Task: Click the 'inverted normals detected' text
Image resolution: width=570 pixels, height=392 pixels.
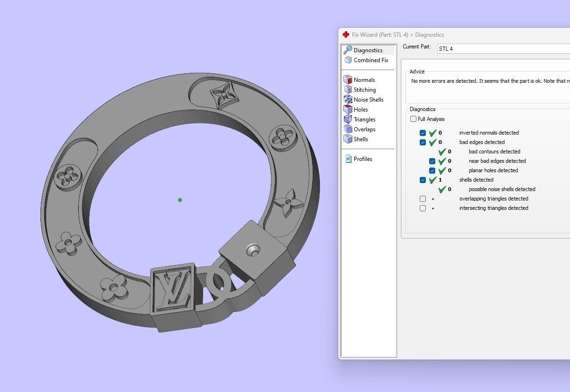Action: pyautogui.click(x=489, y=133)
